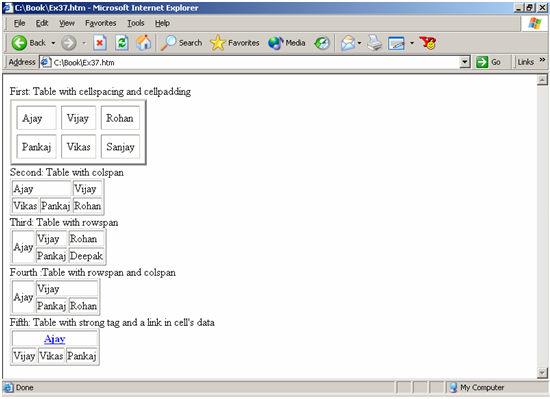Expand the Mail dropdown arrow
Image resolution: width=550 pixels, height=399 pixels.
click(x=360, y=43)
